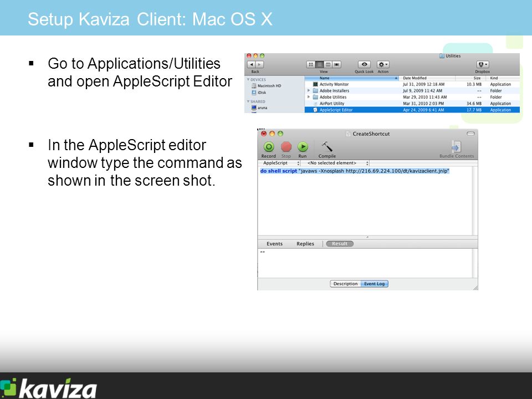Select iDisk in the Finder sidebar

(x=259, y=93)
